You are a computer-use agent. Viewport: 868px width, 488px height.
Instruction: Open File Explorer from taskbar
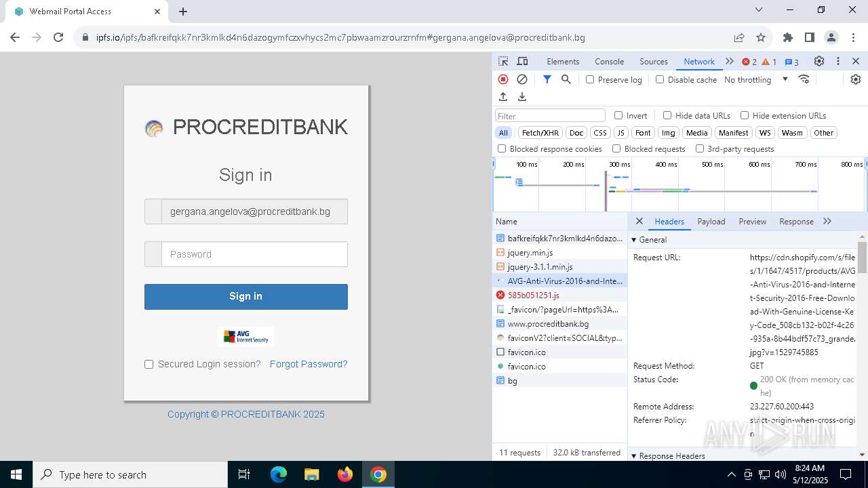pyautogui.click(x=312, y=474)
